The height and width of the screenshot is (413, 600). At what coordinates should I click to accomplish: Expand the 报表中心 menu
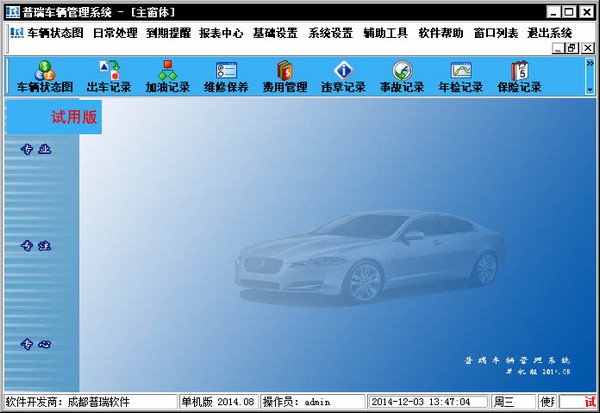[x=221, y=33]
